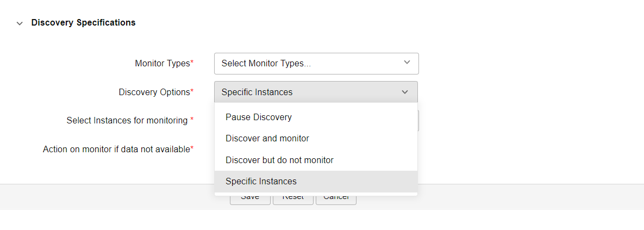The image size is (644, 230).
Task: Choose the Pause Discovery option
Action: [259, 117]
